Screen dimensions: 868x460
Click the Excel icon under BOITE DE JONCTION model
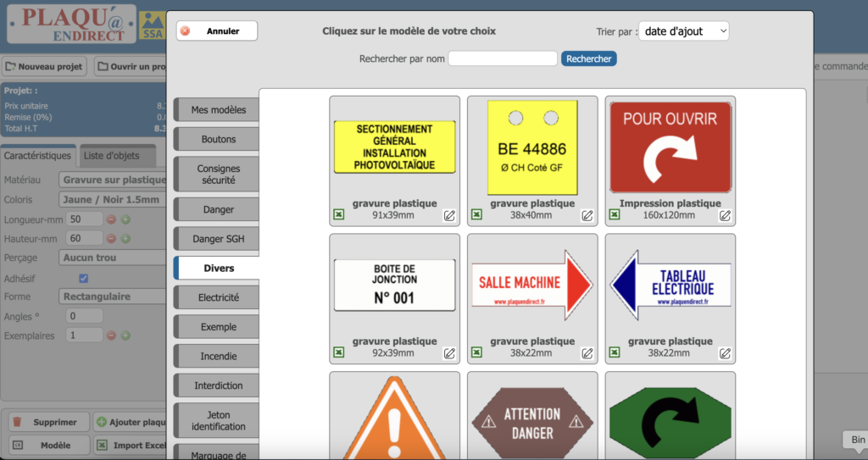(338, 352)
